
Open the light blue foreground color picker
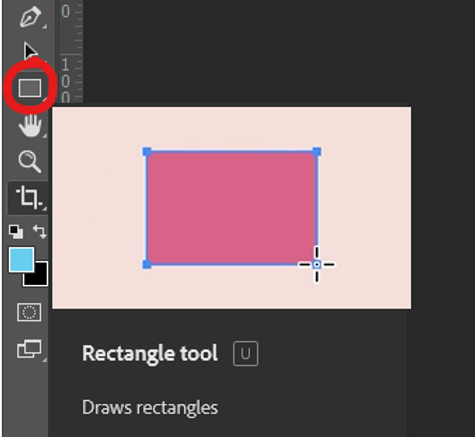pyautogui.click(x=21, y=260)
